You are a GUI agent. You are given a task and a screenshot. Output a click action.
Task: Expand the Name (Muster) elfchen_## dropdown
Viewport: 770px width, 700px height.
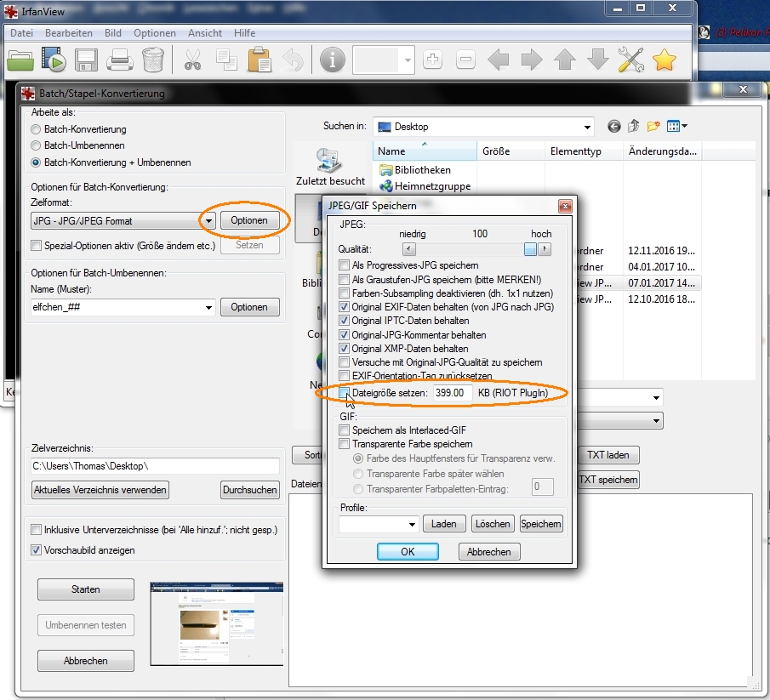(x=208, y=307)
